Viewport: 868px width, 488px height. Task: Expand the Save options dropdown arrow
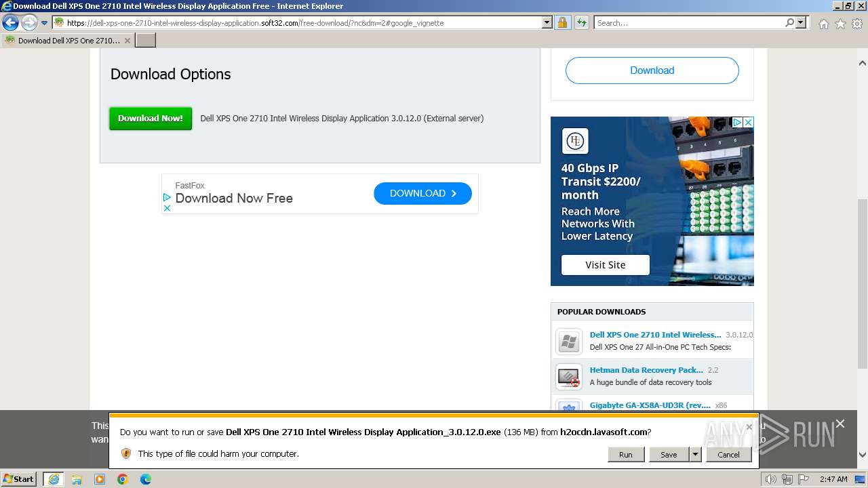[695, 455]
